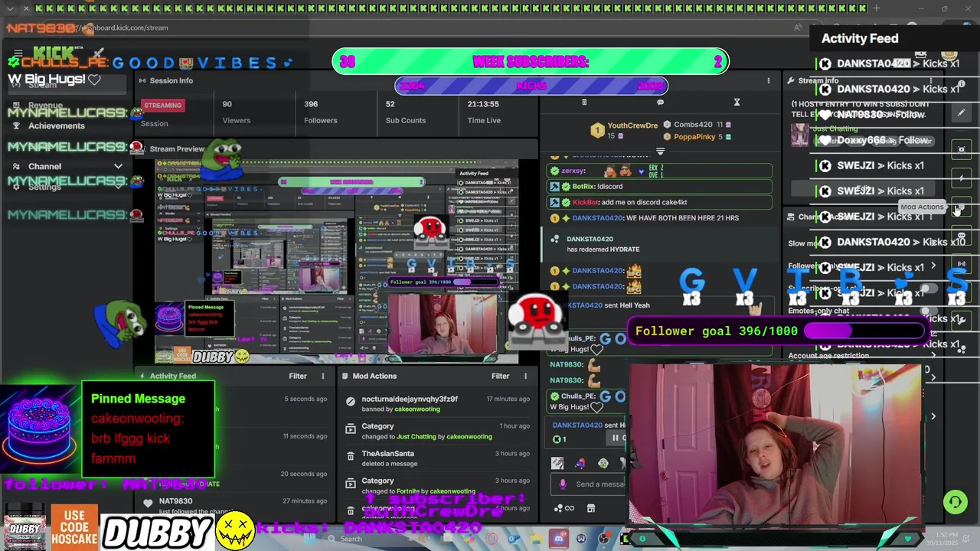
Task: Click the lightning bolt icon in the right column
Action: click(x=962, y=178)
